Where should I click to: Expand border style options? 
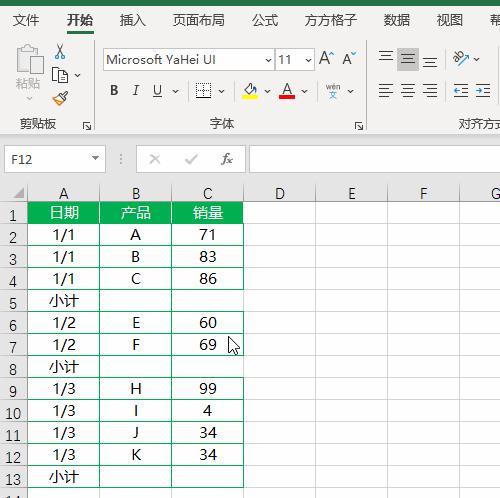pyautogui.click(x=221, y=91)
